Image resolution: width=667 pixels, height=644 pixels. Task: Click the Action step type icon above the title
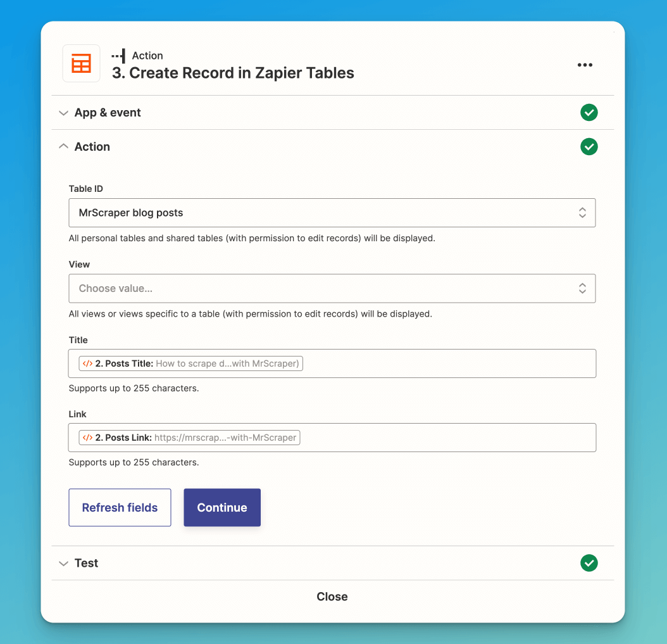(x=118, y=55)
